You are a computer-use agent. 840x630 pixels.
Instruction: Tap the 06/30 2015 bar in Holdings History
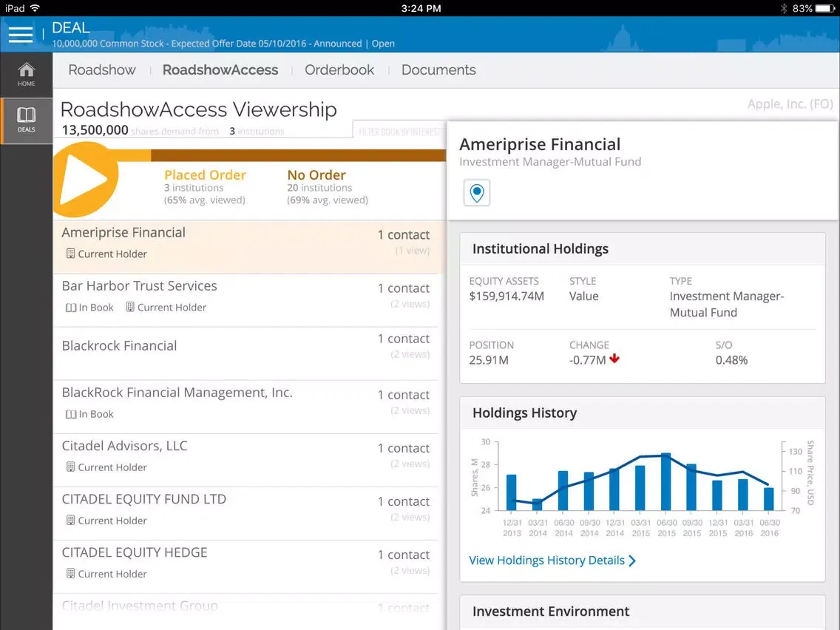[666, 481]
